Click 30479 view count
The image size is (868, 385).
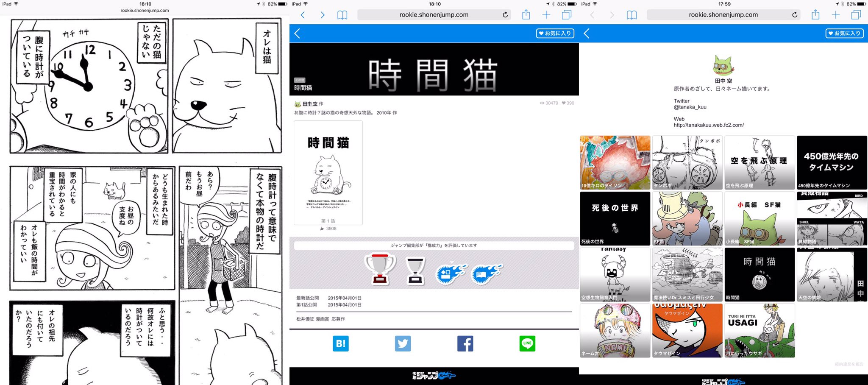[549, 103]
